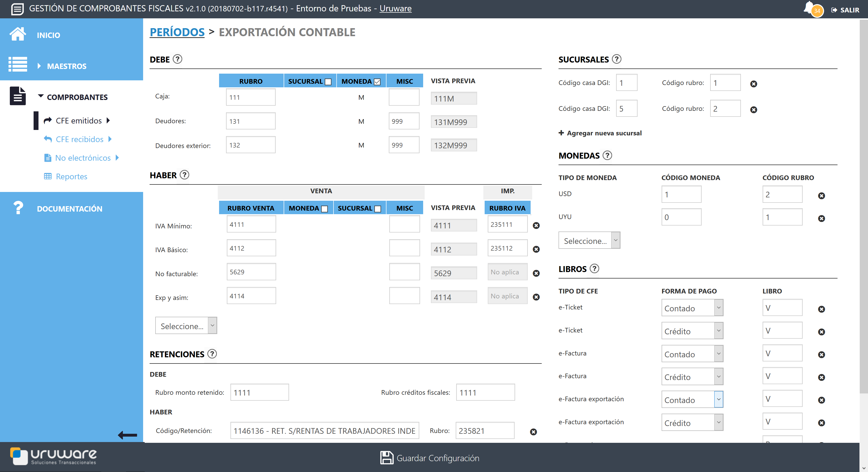
Task: Open forma de pago for first e-Ticket
Action: [692, 308]
